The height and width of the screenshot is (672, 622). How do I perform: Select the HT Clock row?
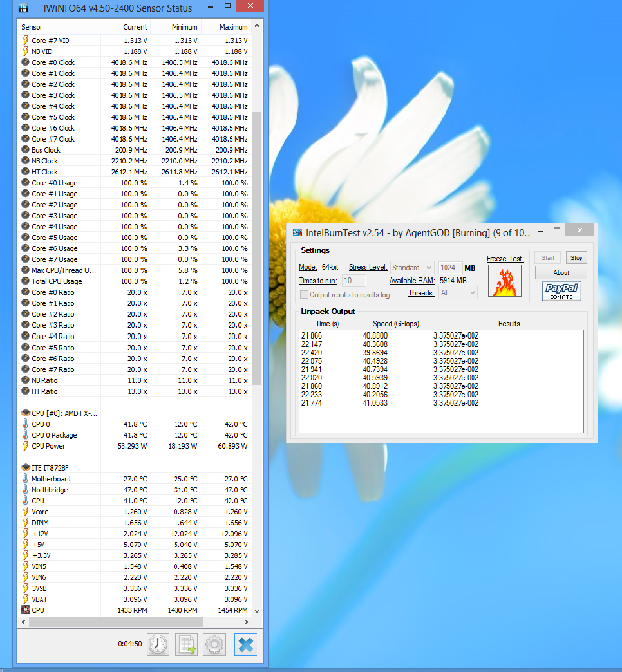click(135, 171)
